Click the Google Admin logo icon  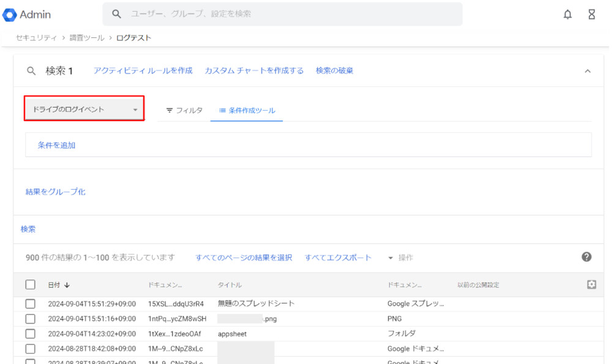coord(9,15)
